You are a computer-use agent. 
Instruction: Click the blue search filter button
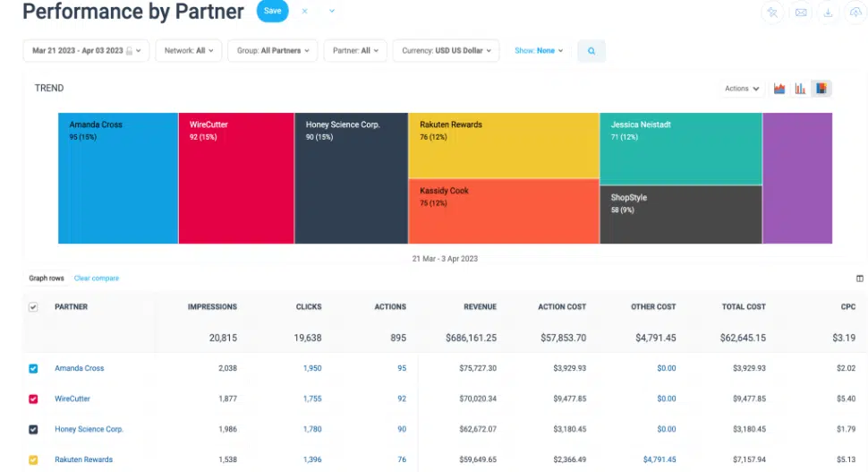coord(591,51)
